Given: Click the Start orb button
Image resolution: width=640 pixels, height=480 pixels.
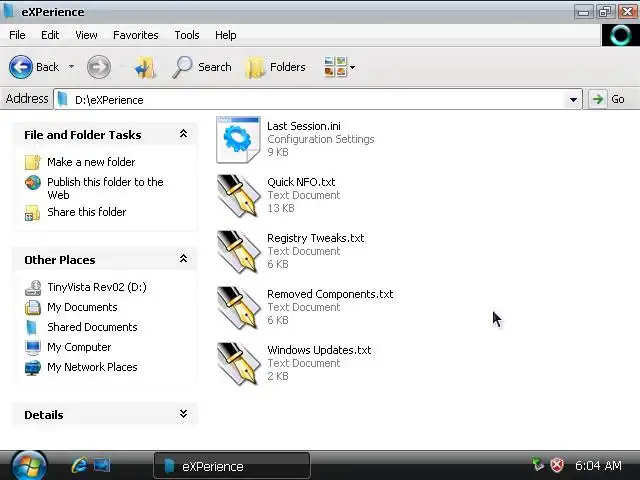Looking at the screenshot, I should (x=28, y=466).
